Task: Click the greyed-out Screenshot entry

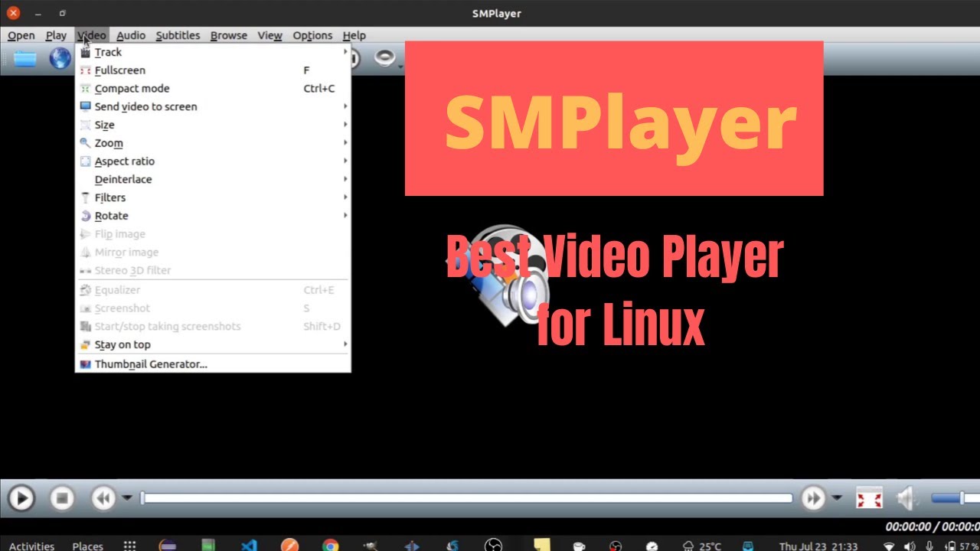Action: 213,308
